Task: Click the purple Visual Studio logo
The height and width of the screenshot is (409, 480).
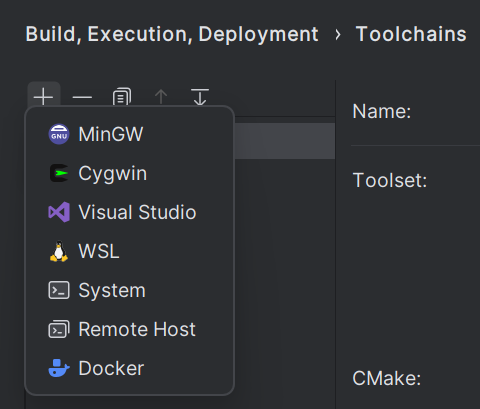Action: [59, 212]
